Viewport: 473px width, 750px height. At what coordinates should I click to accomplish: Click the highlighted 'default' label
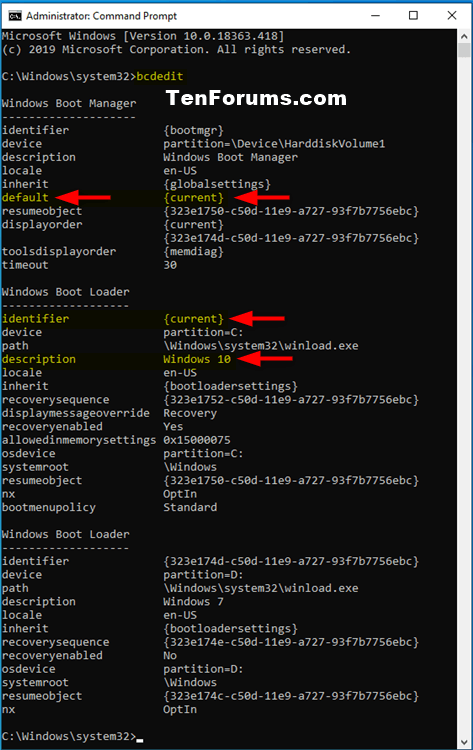(x=25, y=198)
